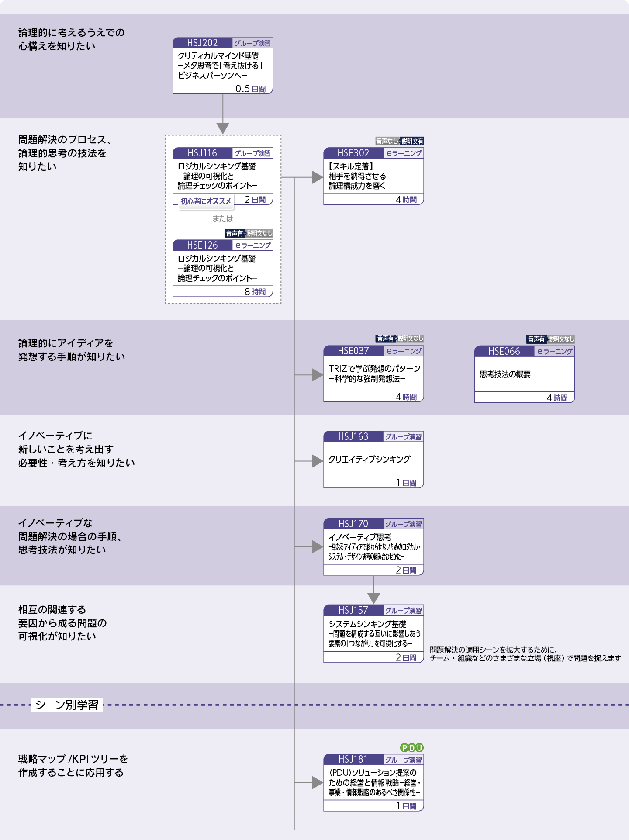Click グループ演習 tag on HSJ163 card

tap(404, 436)
